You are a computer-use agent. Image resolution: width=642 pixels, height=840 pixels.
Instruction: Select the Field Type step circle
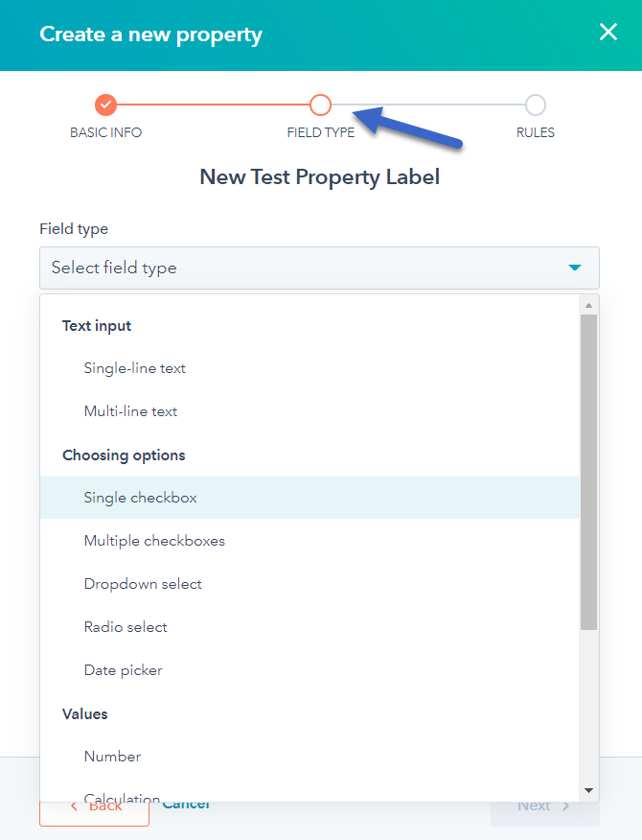point(320,105)
